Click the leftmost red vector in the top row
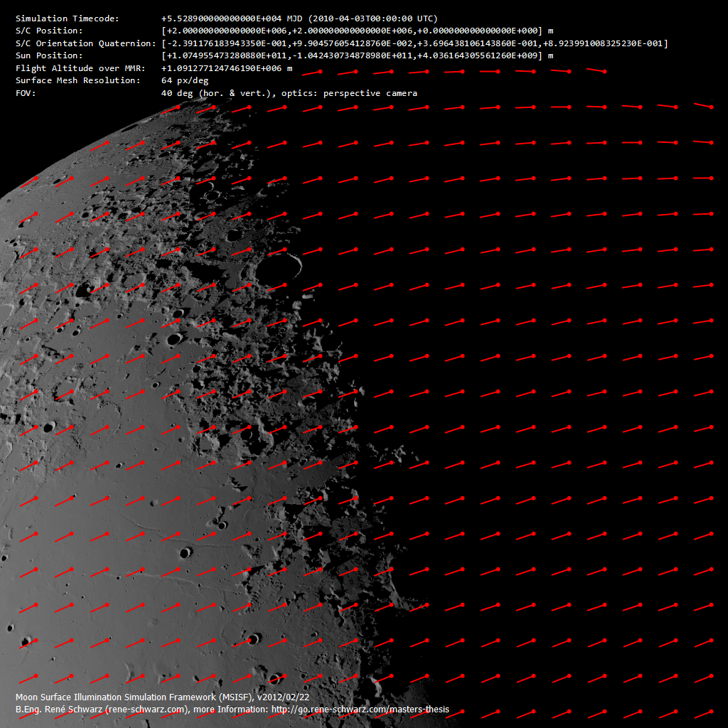 [313, 73]
